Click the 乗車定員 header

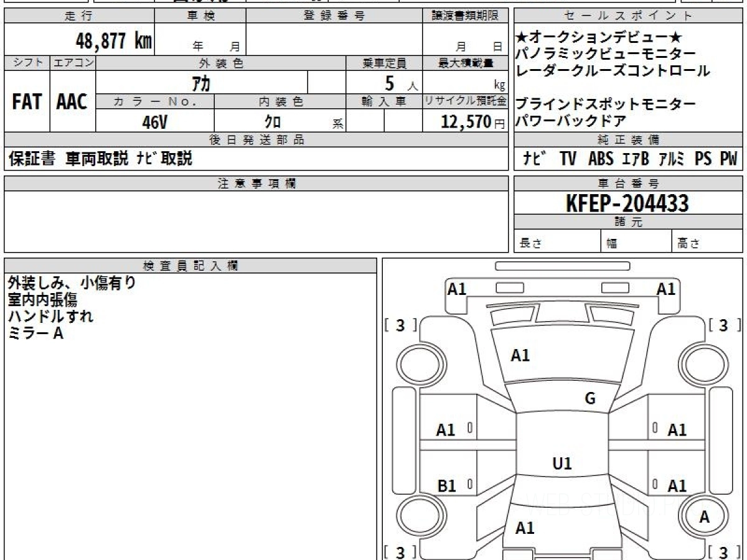coord(384,63)
